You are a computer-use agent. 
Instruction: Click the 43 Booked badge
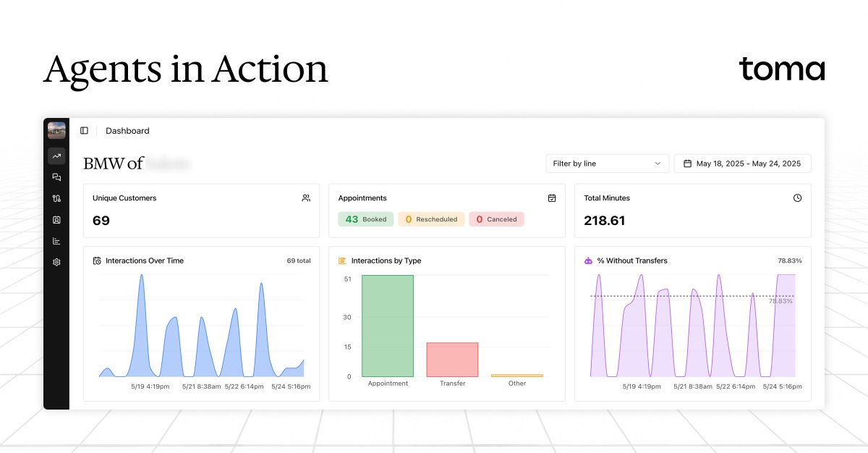point(365,219)
